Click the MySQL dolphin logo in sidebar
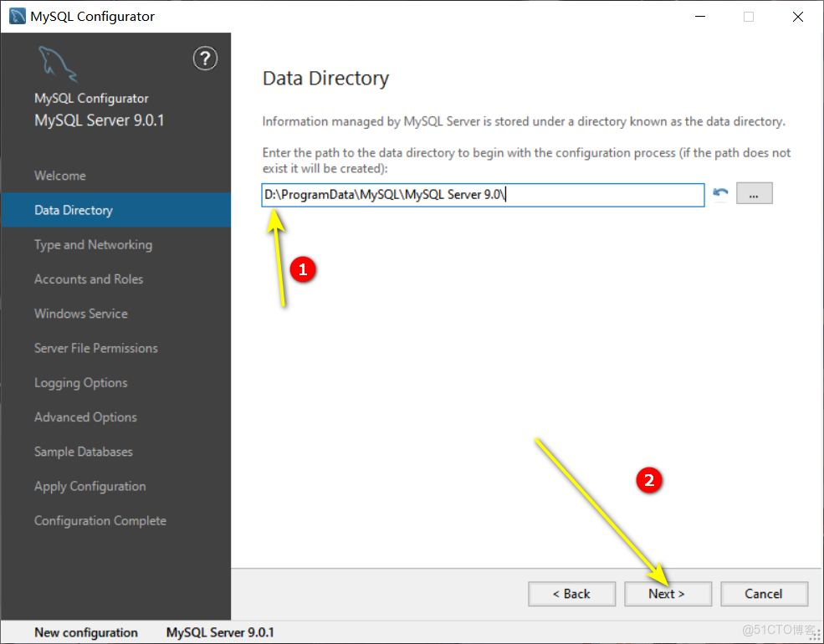This screenshot has height=644, width=824. tap(57, 64)
